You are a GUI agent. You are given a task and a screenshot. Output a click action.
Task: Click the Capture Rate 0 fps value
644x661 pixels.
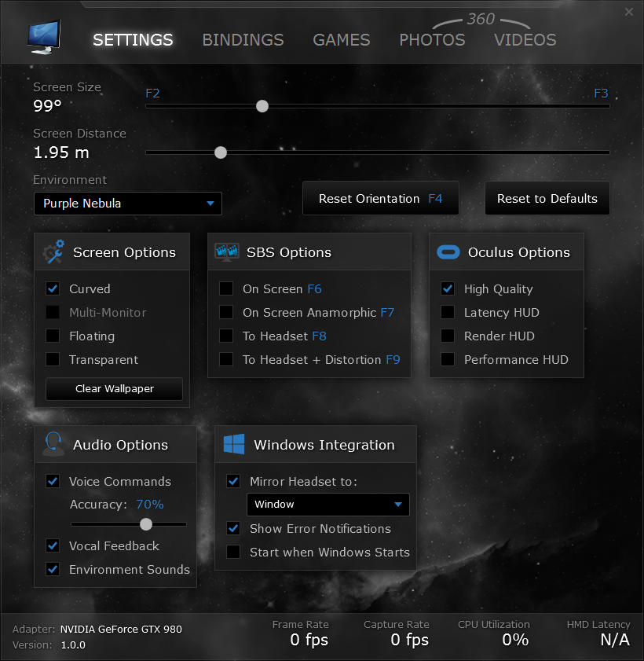click(x=409, y=640)
